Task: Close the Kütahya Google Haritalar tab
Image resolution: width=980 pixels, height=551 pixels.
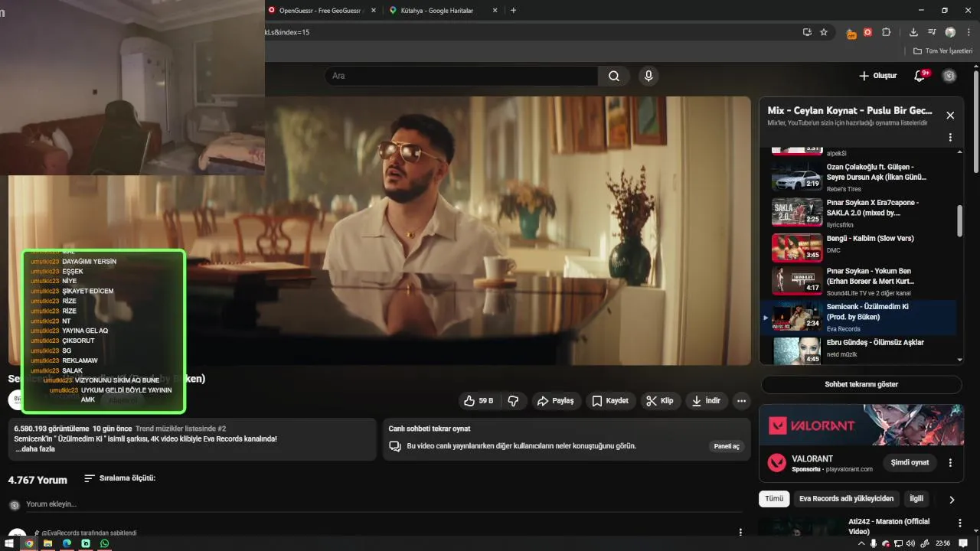Action: click(495, 11)
